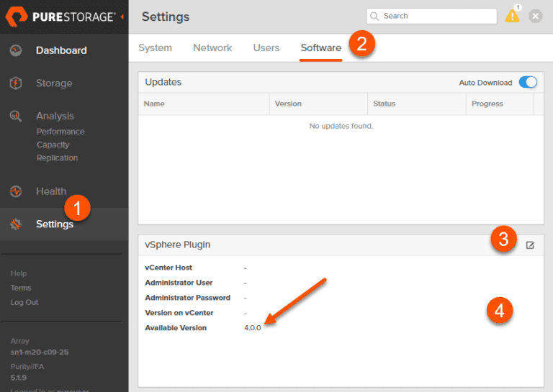
Task: Click the array name sn1-m20-c09-25
Action: [40, 352]
